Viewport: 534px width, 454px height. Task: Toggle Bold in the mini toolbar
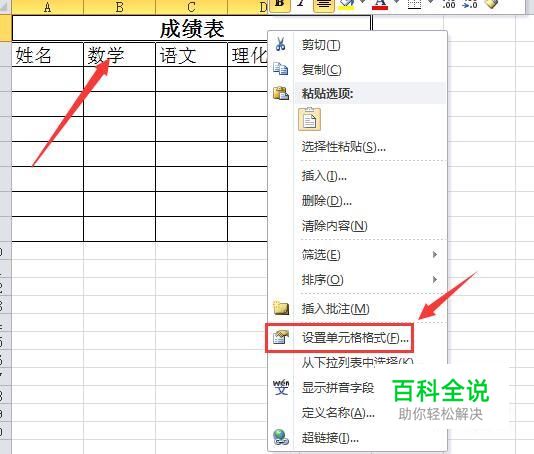click(x=280, y=5)
